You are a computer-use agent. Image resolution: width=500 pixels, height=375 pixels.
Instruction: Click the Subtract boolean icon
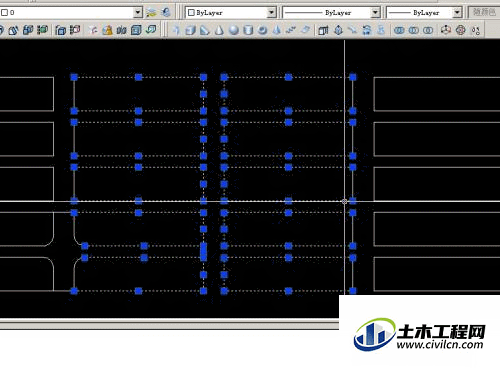point(414,30)
